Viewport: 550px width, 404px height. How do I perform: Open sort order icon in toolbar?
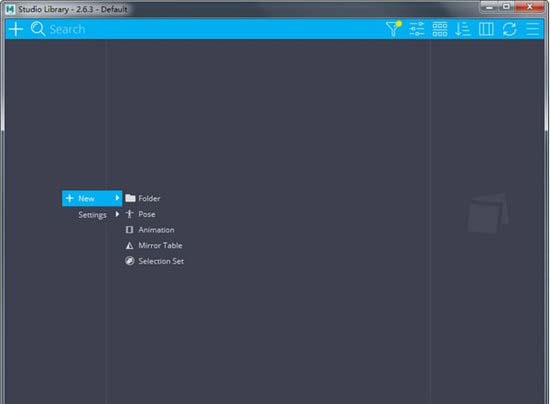[x=463, y=29]
